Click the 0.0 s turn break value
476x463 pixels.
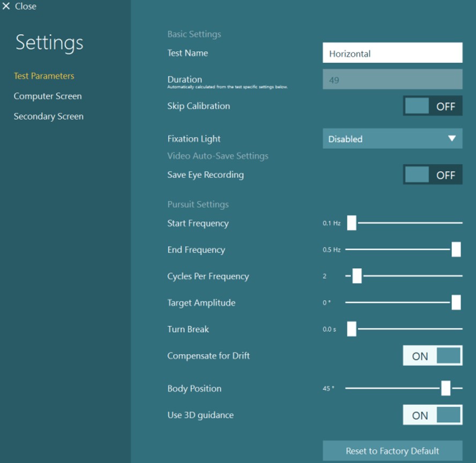[x=329, y=329]
